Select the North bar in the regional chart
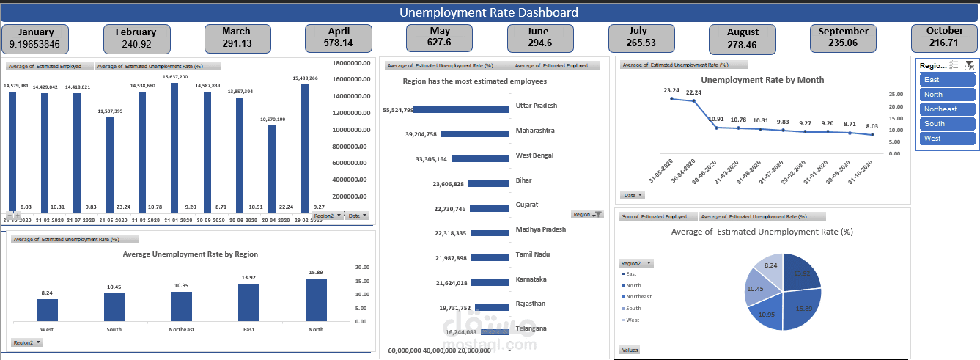The height and width of the screenshot is (360, 980). (x=316, y=300)
